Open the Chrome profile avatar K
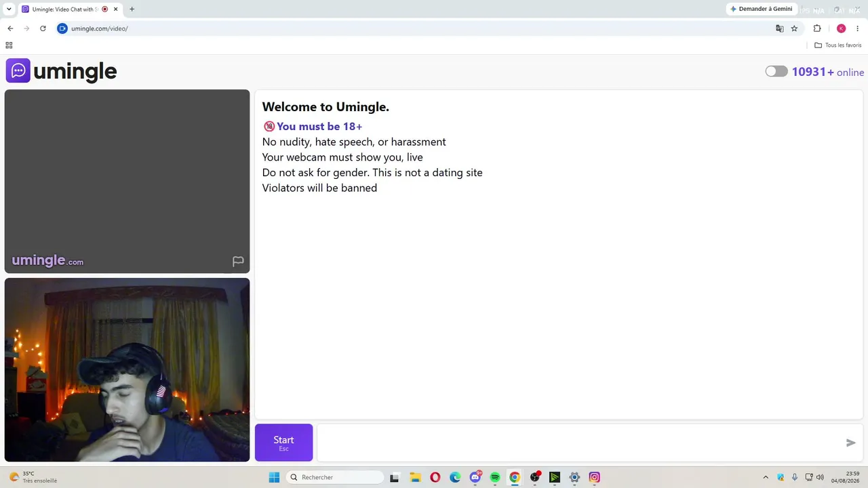868x488 pixels. point(842,28)
